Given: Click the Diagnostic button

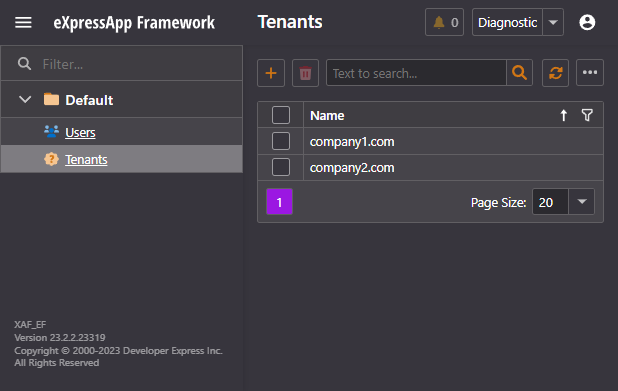Looking at the screenshot, I should [x=507, y=22].
